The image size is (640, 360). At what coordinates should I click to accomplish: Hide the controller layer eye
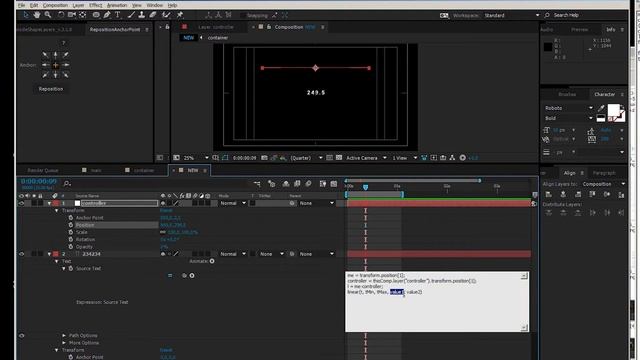point(22,203)
